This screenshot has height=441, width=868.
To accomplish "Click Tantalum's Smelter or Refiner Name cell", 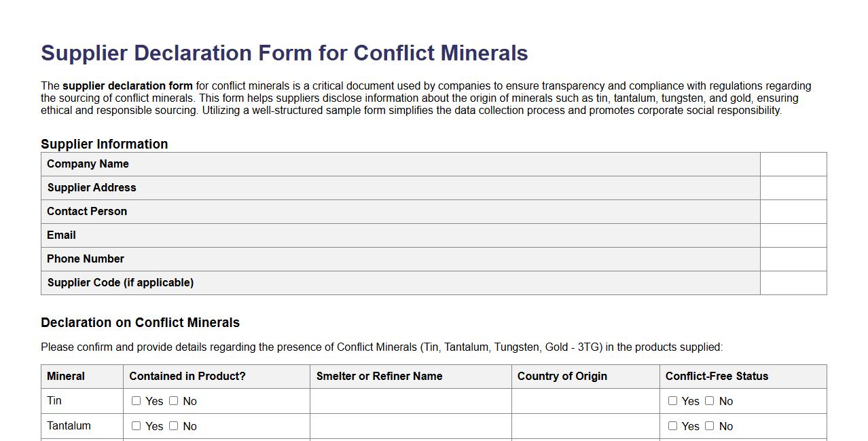I will tap(410, 426).
